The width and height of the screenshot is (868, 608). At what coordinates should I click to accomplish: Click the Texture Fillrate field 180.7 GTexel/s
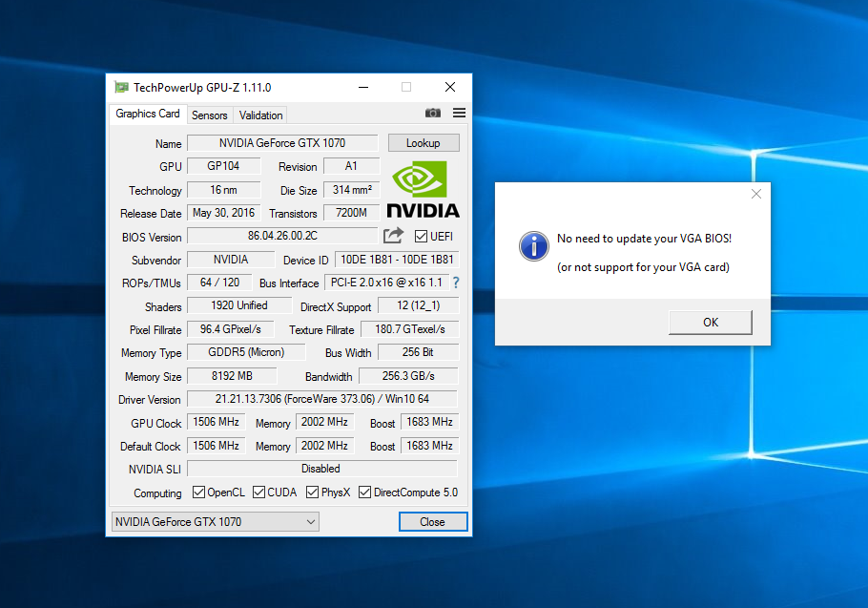point(410,329)
